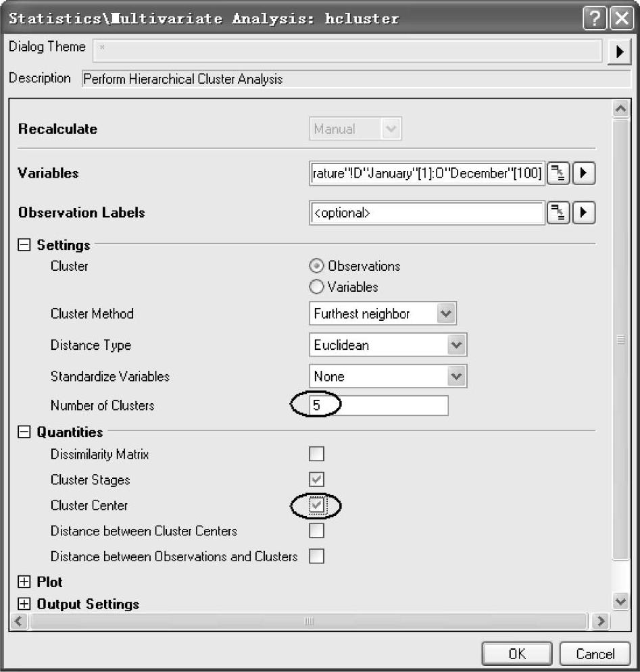Viewport: 640px width, 672px height.
Task: Enable the Dissimilarity Matrix checkbox
Action: (x=316, y=453)
